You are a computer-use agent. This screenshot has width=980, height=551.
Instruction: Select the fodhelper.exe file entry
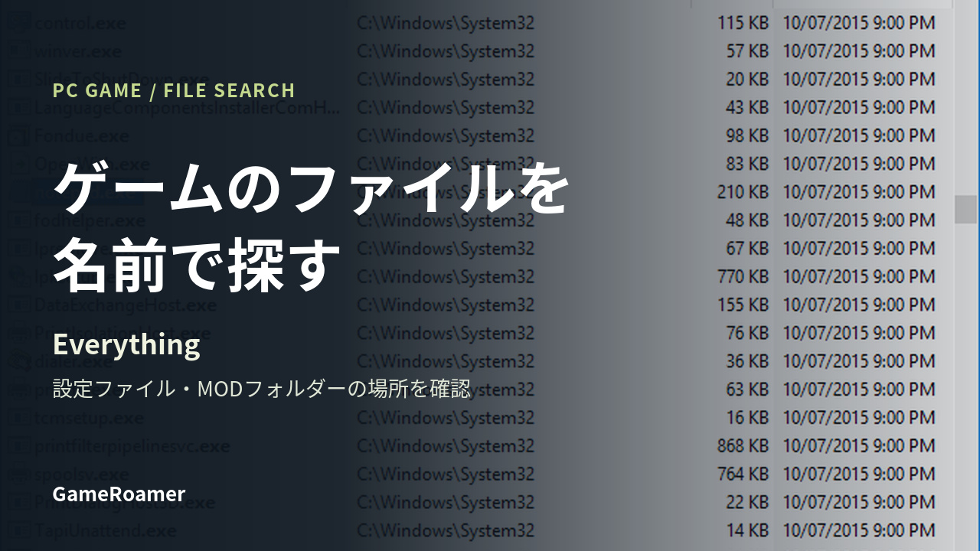(90, 220)
